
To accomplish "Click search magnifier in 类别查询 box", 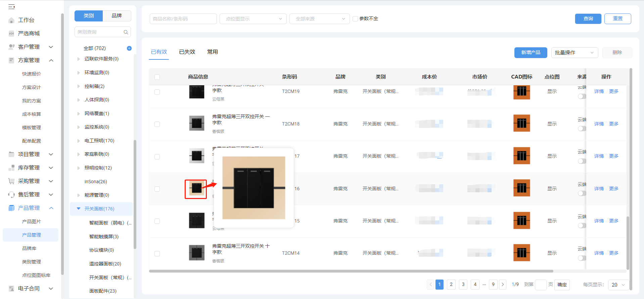I will click(x=126, y=32).
